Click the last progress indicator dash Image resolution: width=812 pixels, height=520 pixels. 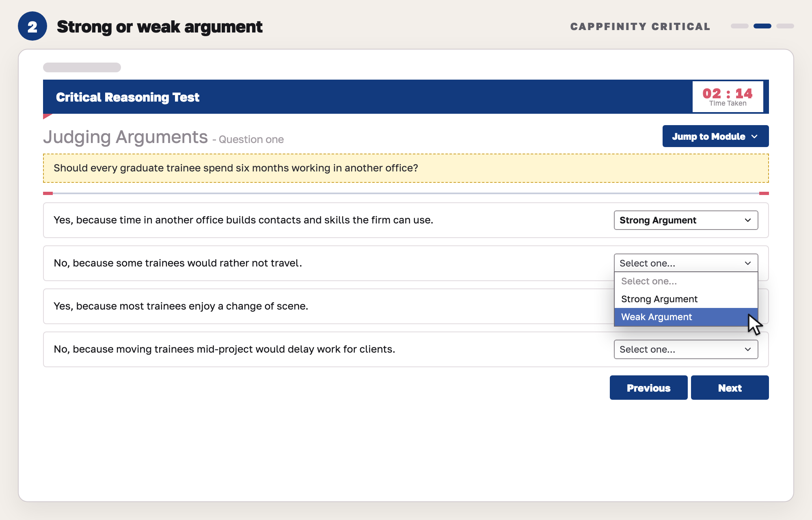pos(785,26)
